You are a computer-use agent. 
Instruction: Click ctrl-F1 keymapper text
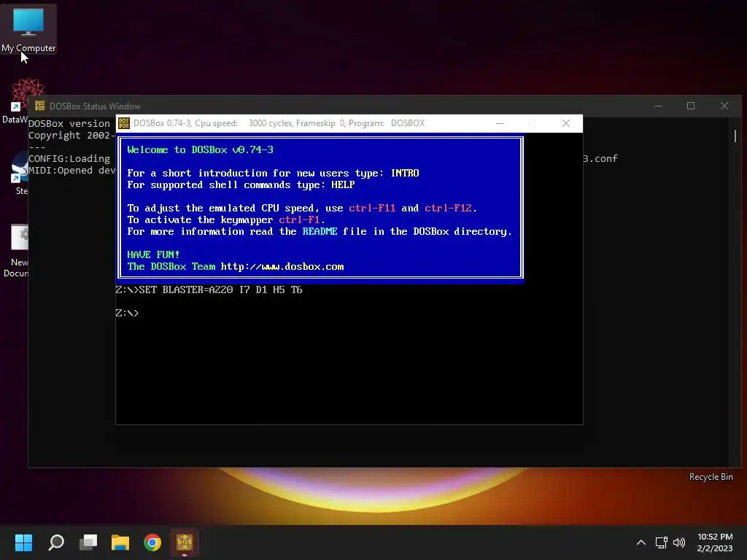pyautogui.click(x=299, y=219)
